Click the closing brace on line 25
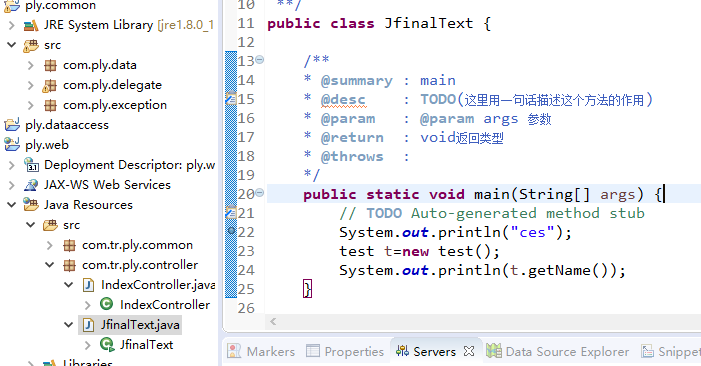Image resolution: width=701 pixels, height=366 pixels. [x=307, y=289]
